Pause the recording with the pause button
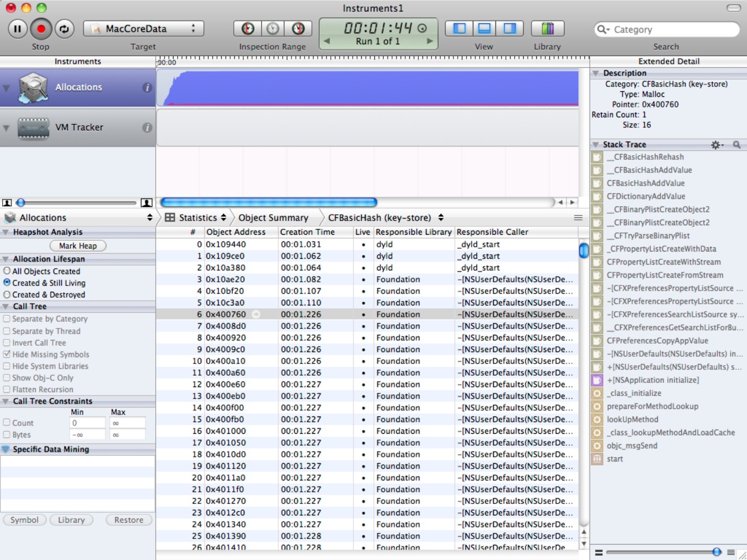Viewport: 747px width, 560px height. coord(17,29)
